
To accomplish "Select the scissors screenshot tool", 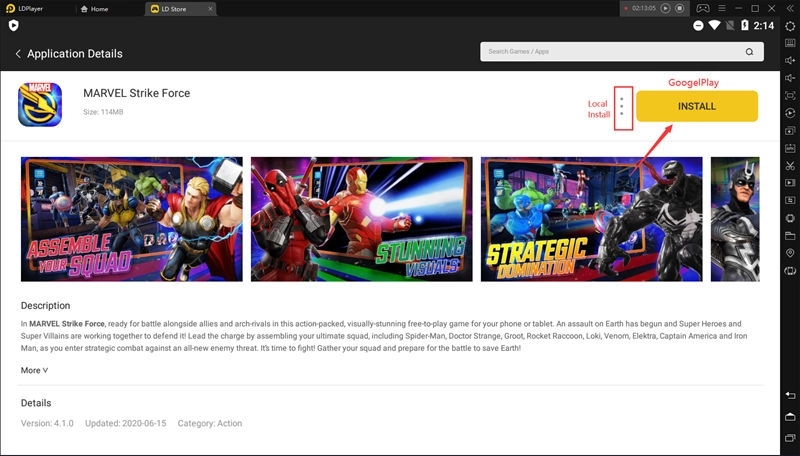I will [790, 166].
